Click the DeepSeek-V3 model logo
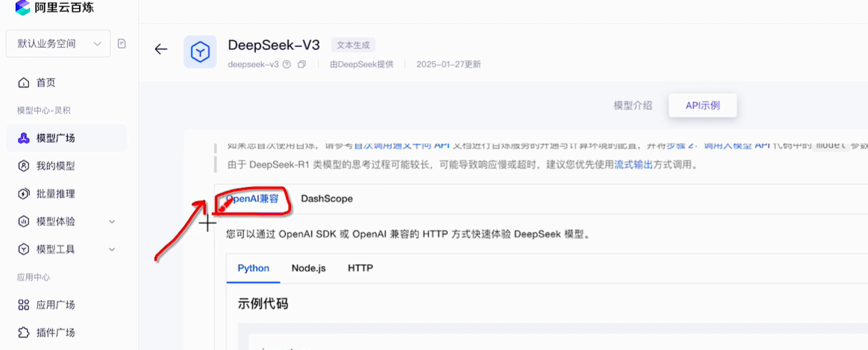This screenshot has height=350, width=868. [x=200, y=52]
